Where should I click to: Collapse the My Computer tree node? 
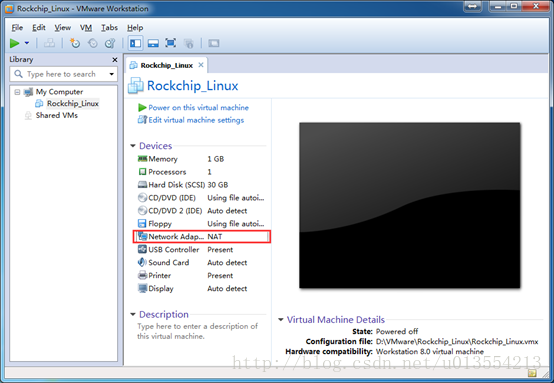click(x=17, y=92)
